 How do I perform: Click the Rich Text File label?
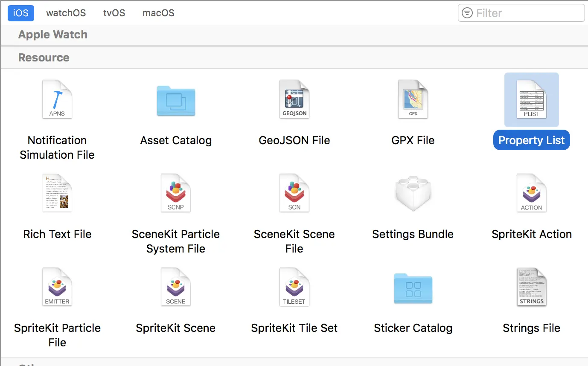click(x=57, y=234)
